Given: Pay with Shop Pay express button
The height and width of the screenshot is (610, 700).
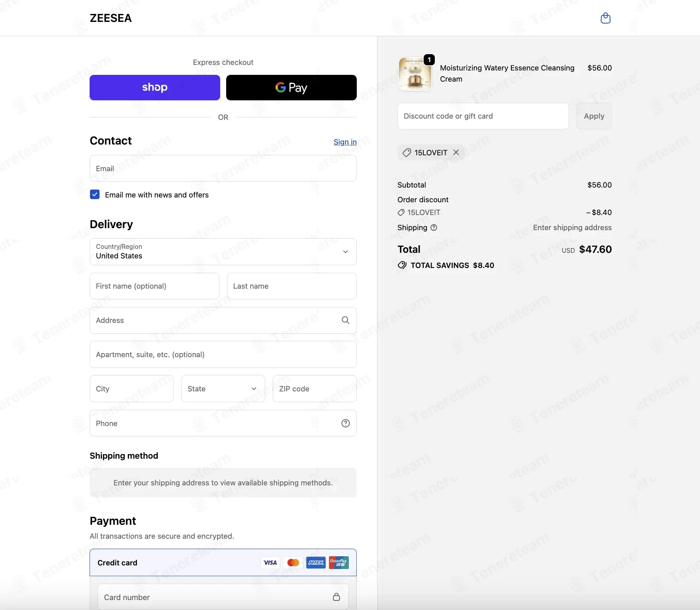Looking at the screenshot, I should point(155,88).
